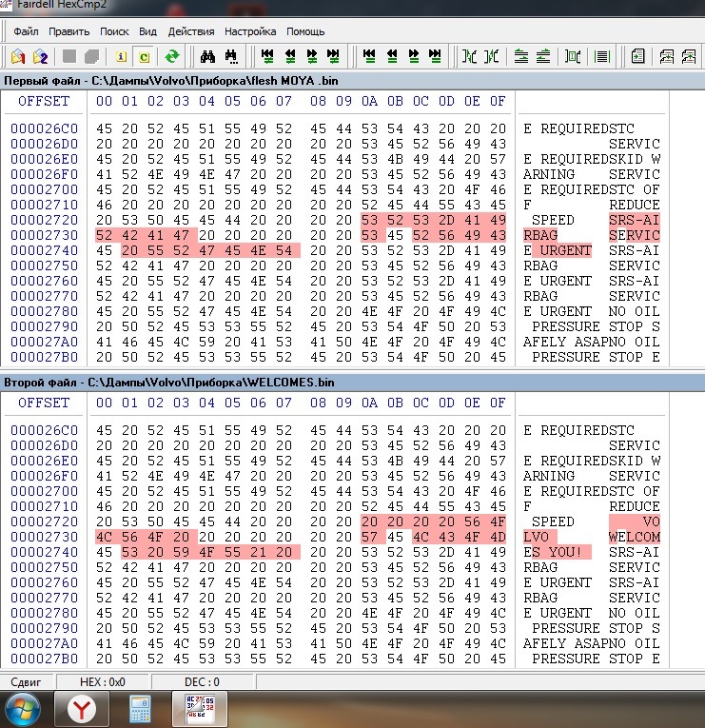705x728 pixels.
Task: Click highlighted byte 57 in second file row 00002730
Action: coord(369,537)
